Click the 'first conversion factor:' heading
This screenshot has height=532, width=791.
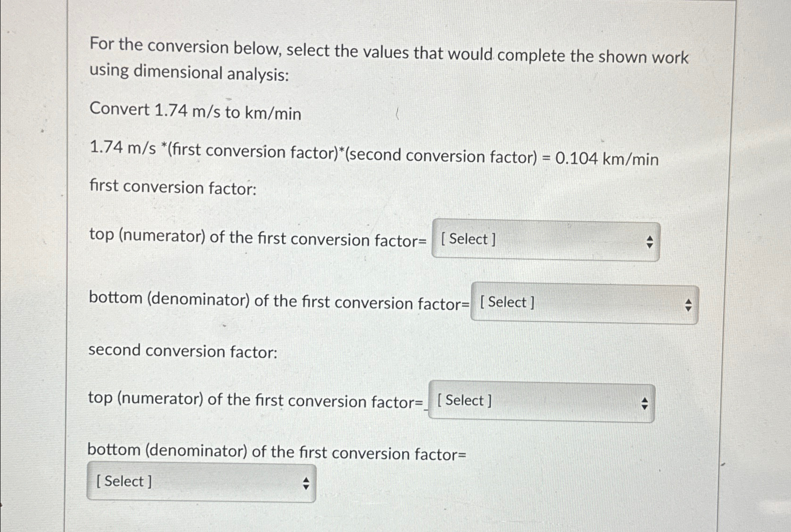(x=171, y=187)
